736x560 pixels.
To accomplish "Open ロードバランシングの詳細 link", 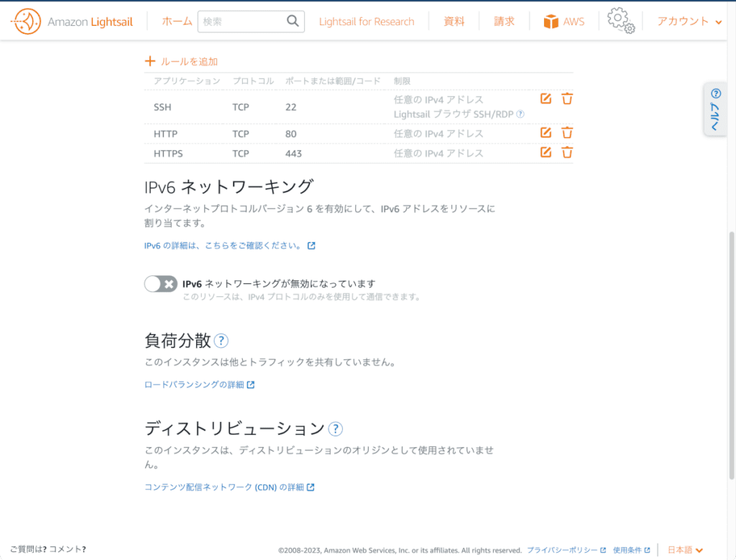I will point(199,385).
